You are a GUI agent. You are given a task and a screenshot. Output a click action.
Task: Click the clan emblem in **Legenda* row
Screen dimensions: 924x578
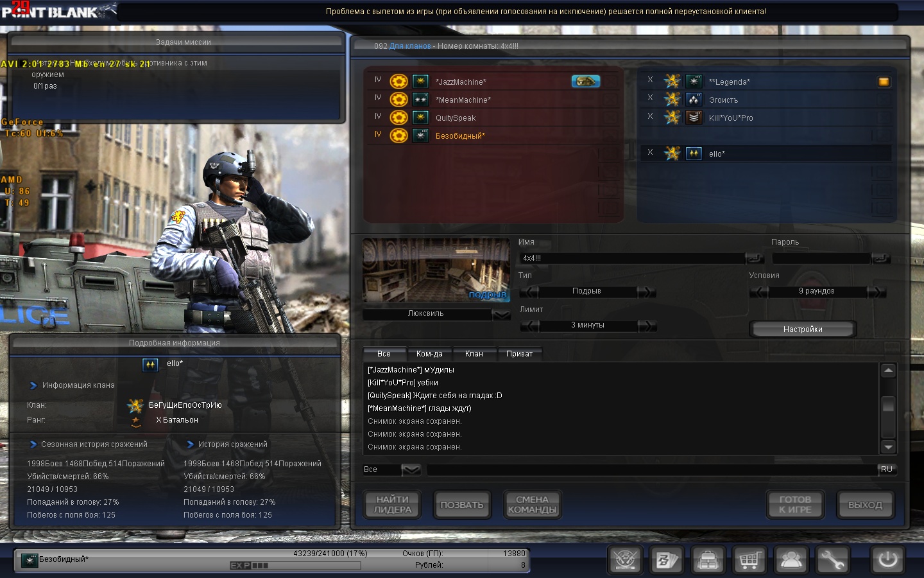(672, 81)
